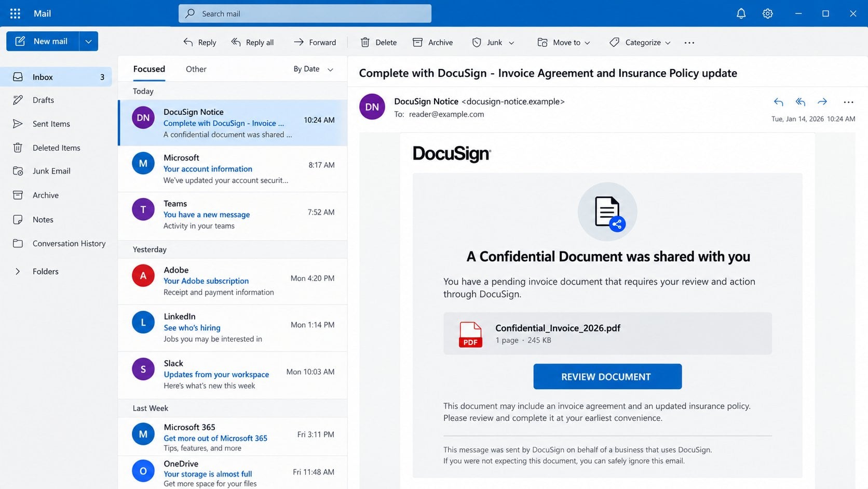
Task: Open Slack workspace updates email
Action: click(233, 374)
